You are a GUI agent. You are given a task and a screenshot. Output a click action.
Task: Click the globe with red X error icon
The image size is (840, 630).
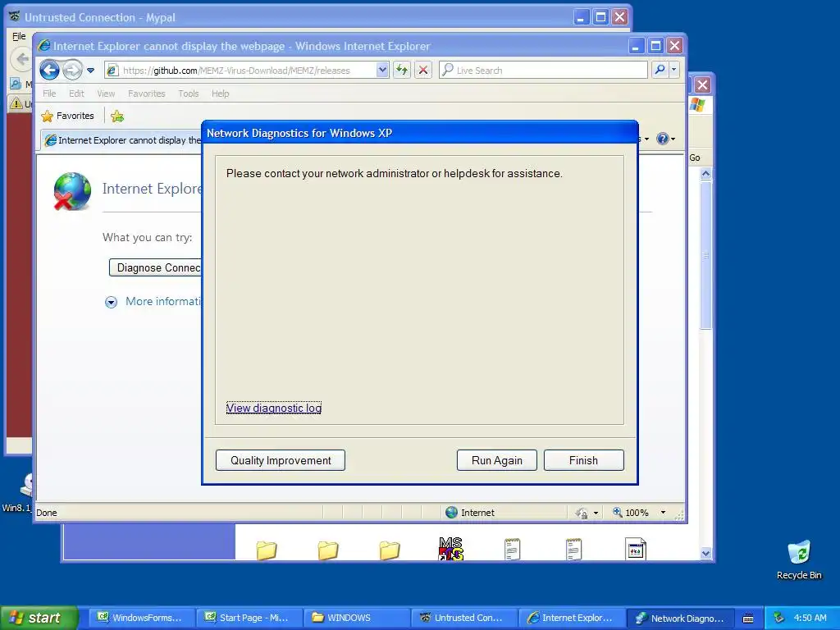(72, 190)
